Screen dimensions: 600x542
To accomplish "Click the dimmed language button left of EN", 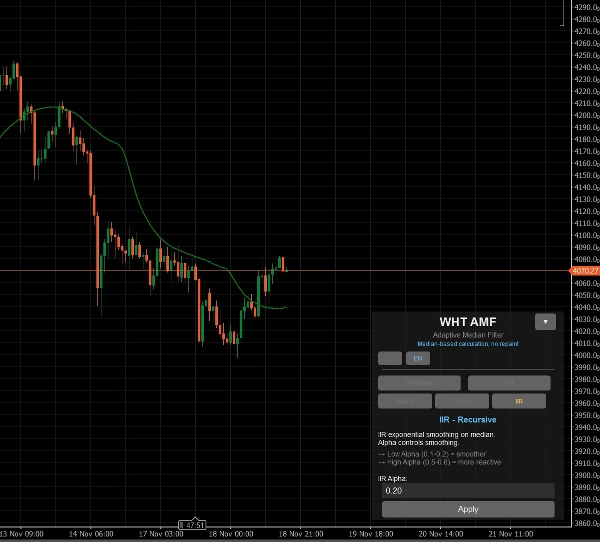I will click(x=390, y=358).
